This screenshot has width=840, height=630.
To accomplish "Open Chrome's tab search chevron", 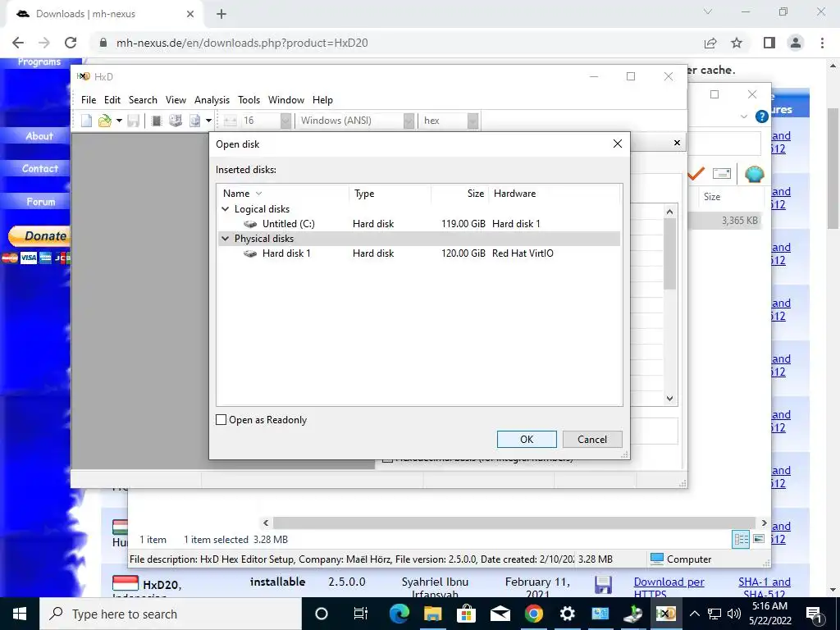I will (708, 11).
